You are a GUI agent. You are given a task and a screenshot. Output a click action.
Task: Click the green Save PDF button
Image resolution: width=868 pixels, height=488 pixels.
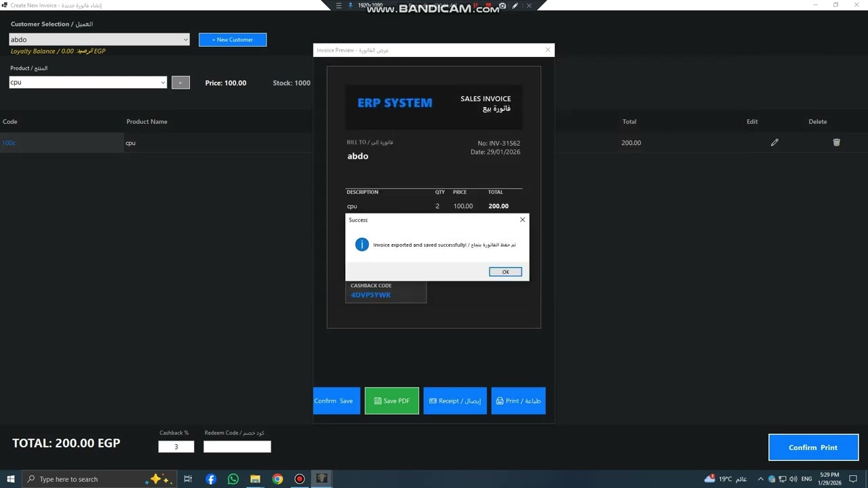392,401
